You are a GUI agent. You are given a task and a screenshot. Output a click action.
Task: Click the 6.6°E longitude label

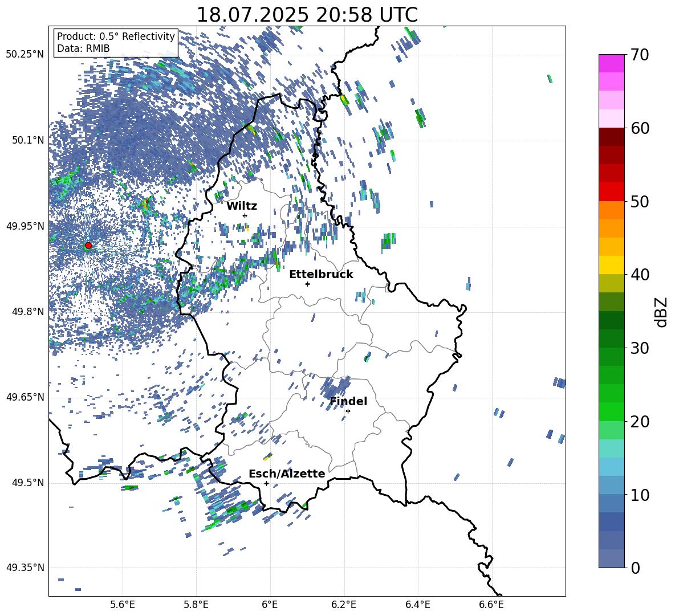pos(491,605)
